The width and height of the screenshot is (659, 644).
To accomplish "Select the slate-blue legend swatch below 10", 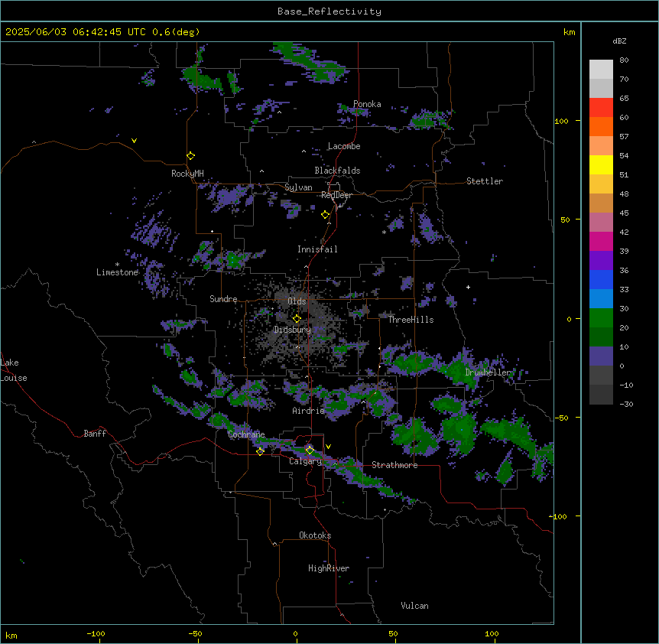I will point(601,356).
